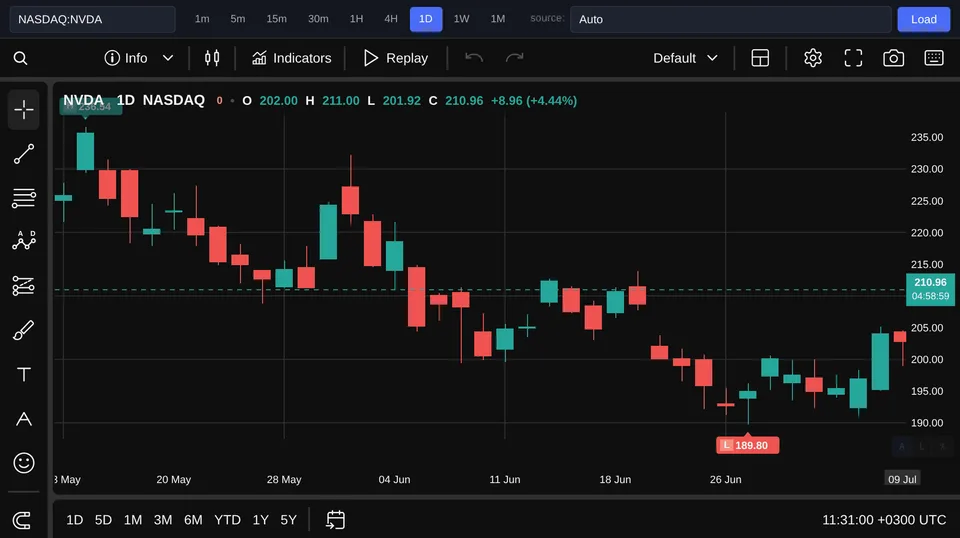Click the 189.80 low price marker
The width and height of the screenshot is (960, 538).
coord(748,445)
